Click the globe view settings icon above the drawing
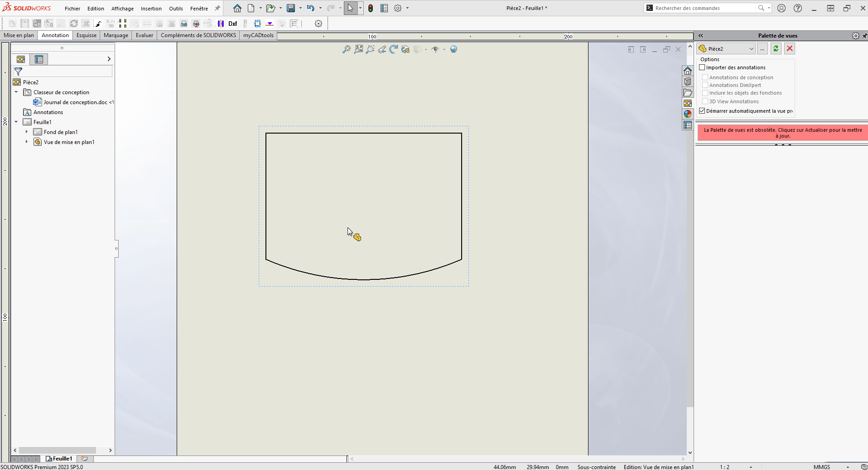 tap(453, 49)
